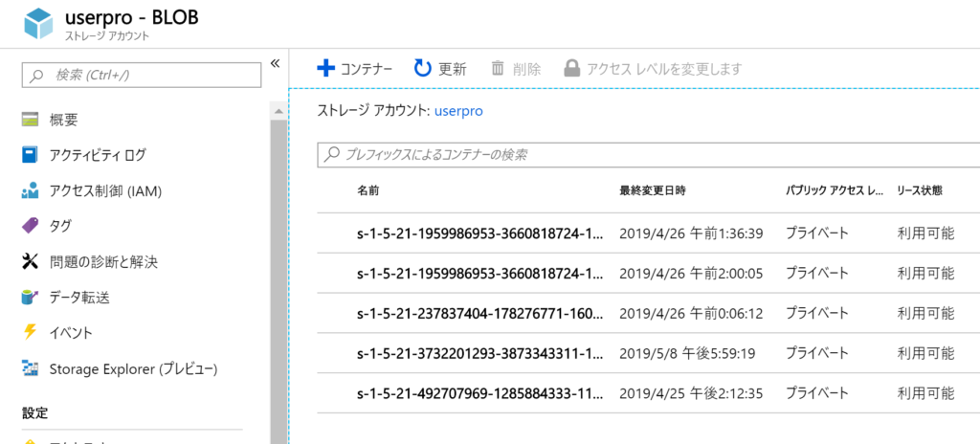Click アクセス レベルを変更します
Screen dimensions: 980x444
point(664,69)
